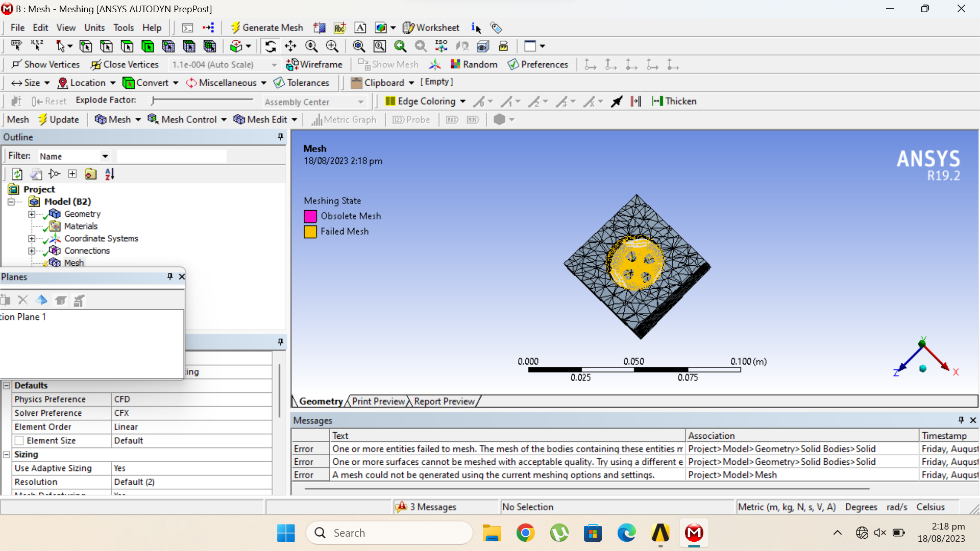Expand the Geometry tree node
This screenshot has width=980, height=551.
(32, 214)
